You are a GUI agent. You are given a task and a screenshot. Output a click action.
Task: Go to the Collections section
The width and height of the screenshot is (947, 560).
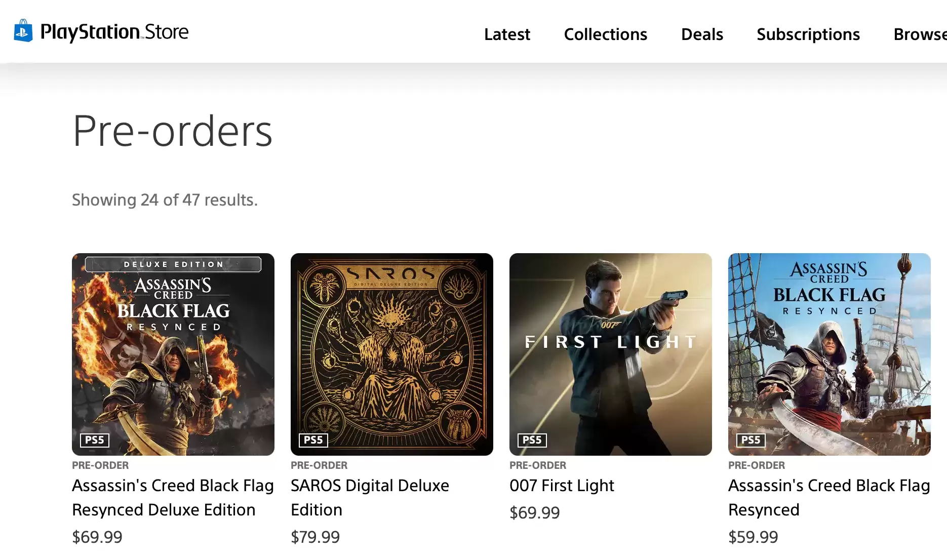tap(605, 34)
